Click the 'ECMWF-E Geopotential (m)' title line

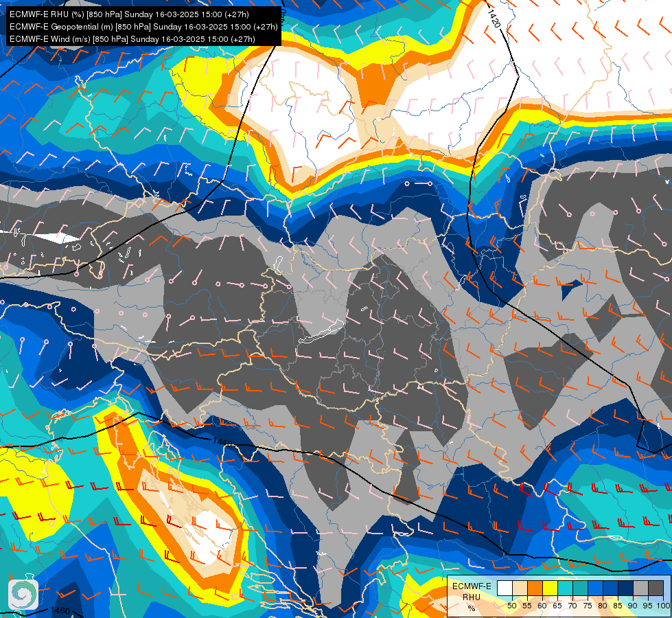coord(143,27)
